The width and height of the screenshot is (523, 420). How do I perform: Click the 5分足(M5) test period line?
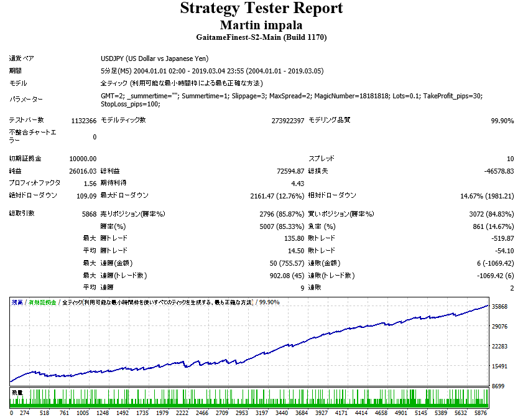click(x=212, y=71)
